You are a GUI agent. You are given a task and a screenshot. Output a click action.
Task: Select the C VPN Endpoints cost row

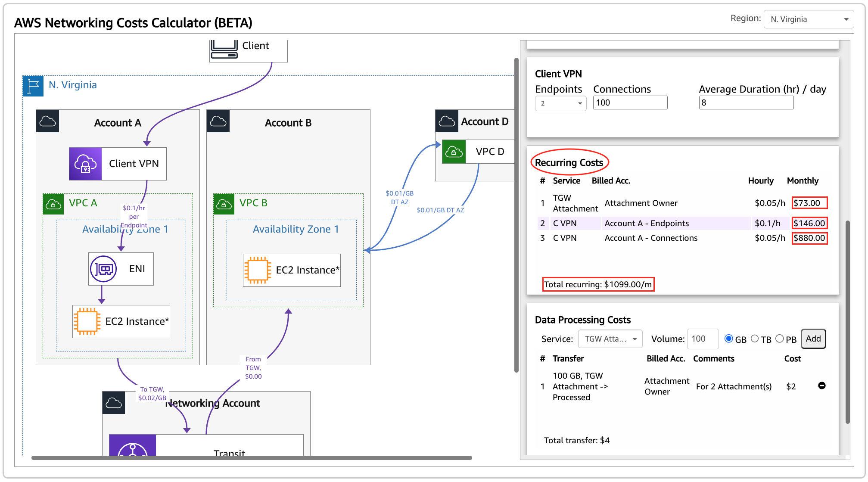pyautogui.click(x=646, y=223)
